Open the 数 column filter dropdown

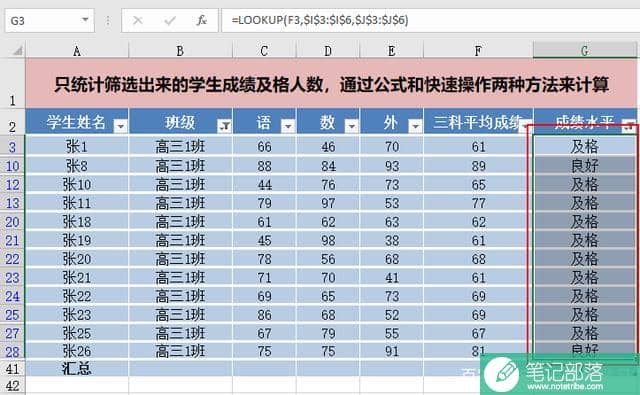(351, 126)
